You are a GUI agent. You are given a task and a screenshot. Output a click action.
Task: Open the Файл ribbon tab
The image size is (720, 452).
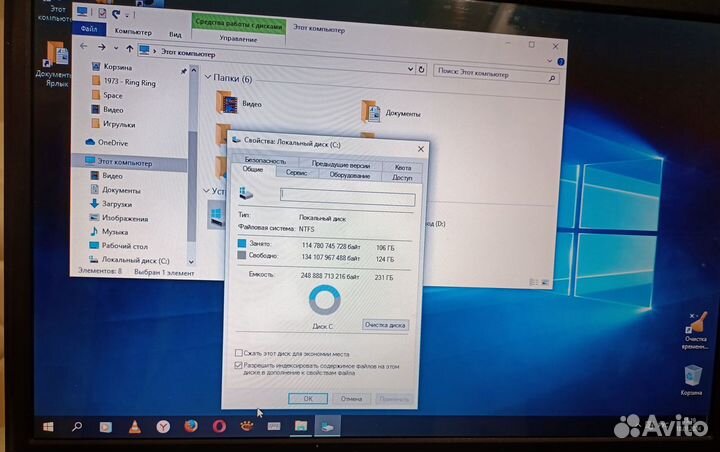tap(89, 29)
